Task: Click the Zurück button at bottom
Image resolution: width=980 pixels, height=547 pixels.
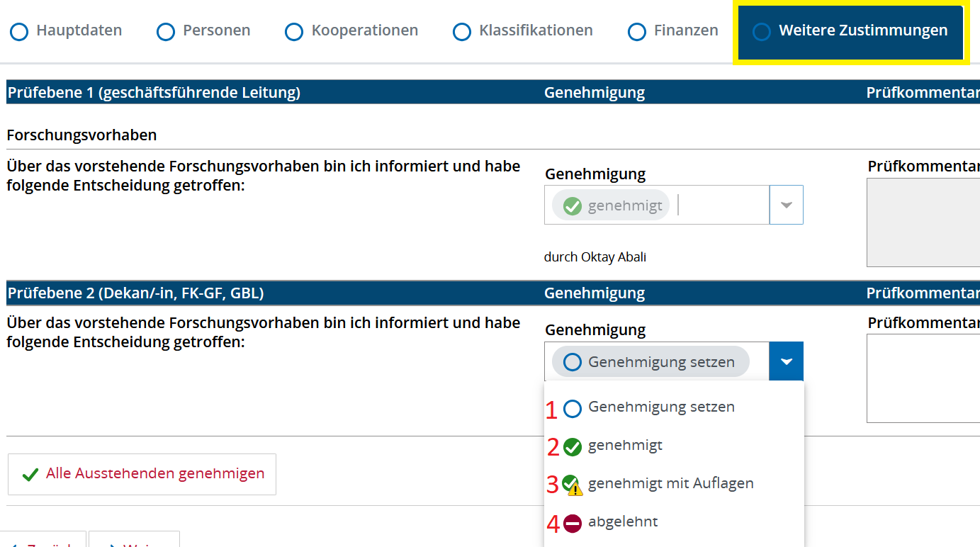Action: (43, 541)
